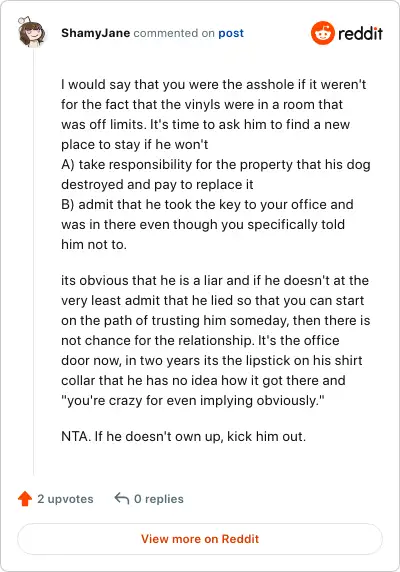Click the 'I would say that you' opening line
The image size is (400, 572).
click(x=213, y=85)
